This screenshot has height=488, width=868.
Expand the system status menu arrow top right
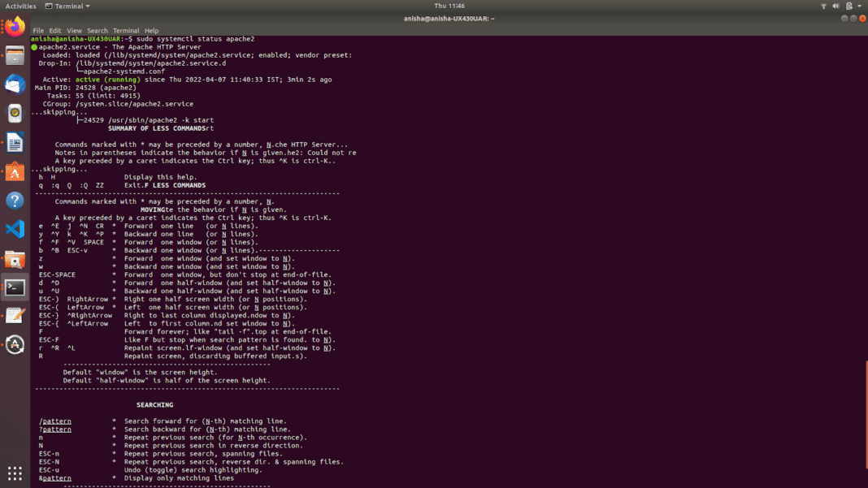click(x=859, y=6)
